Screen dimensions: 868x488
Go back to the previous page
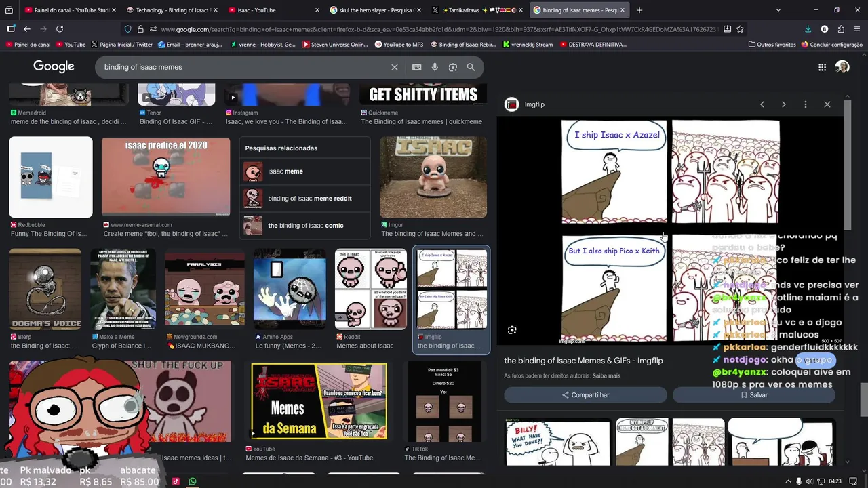pos(27,29)
